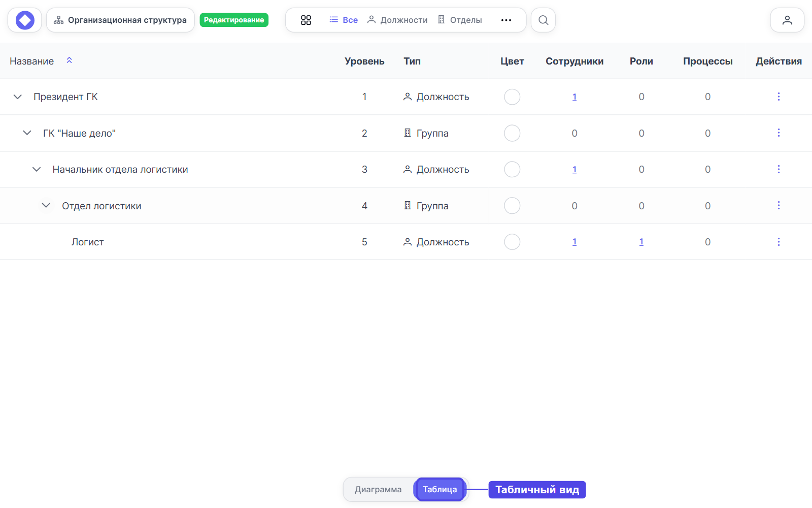Image resolution: width=812 pixels, height=508 pixels.
Task: Pick color for Логист
Action: 512,242
